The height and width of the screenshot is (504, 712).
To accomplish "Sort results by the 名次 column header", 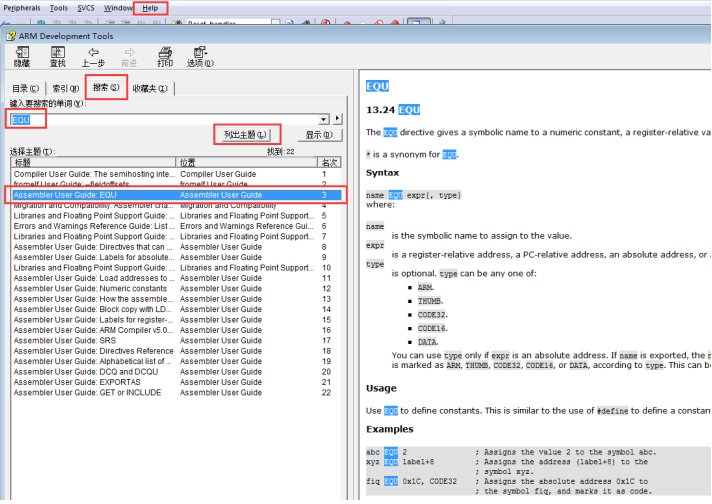I will tap(329, 162).
